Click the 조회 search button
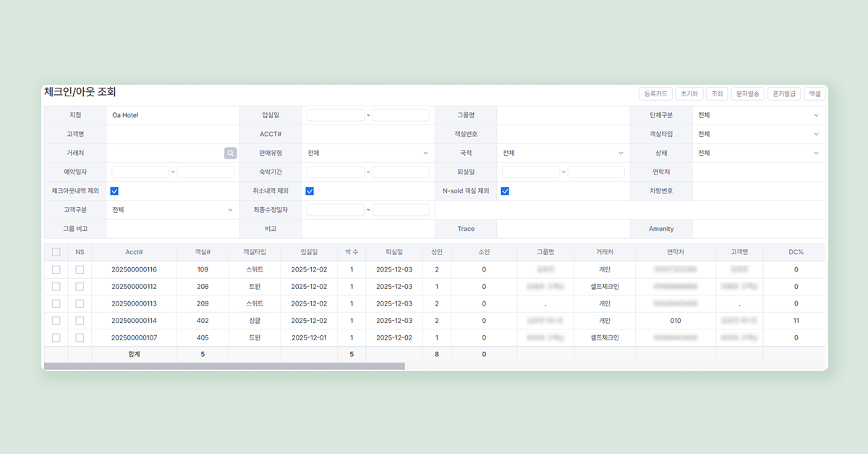Screen dimensions: 868x454 click(717, 94)
